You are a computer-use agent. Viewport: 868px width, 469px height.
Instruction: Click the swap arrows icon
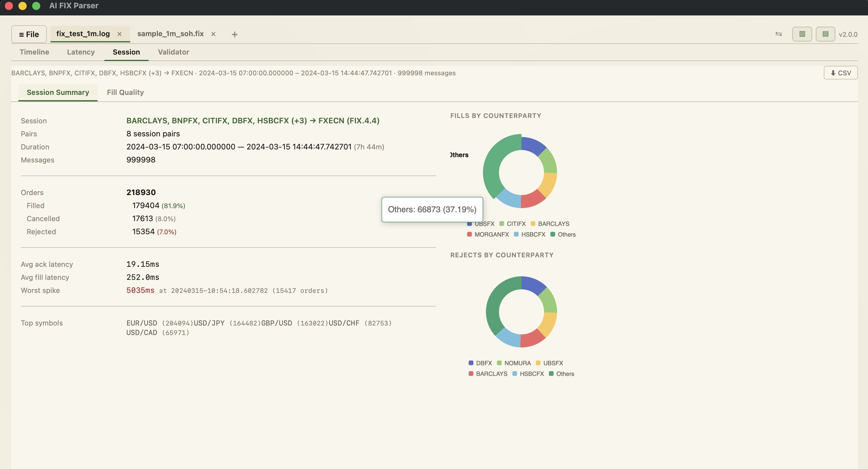coord(778,34)
